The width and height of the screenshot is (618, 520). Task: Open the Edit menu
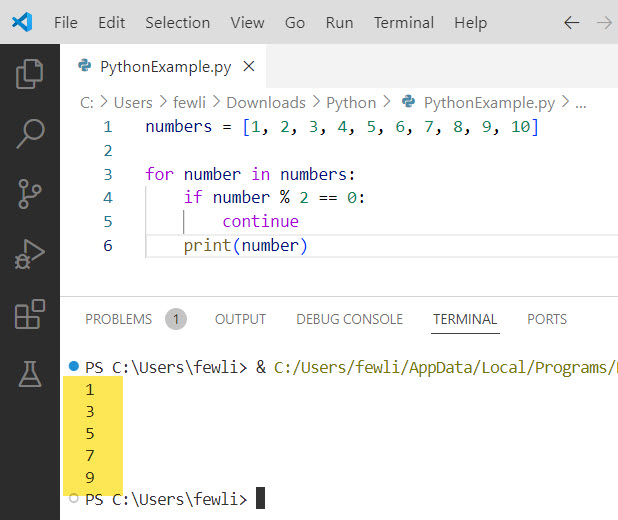point(112,23)
